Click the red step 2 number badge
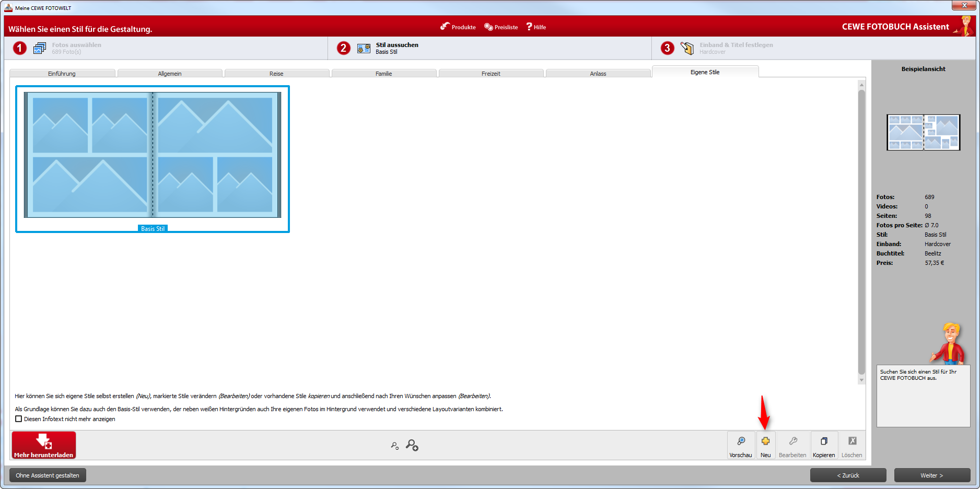Screen dimensions: 980x489 (343, 48)
